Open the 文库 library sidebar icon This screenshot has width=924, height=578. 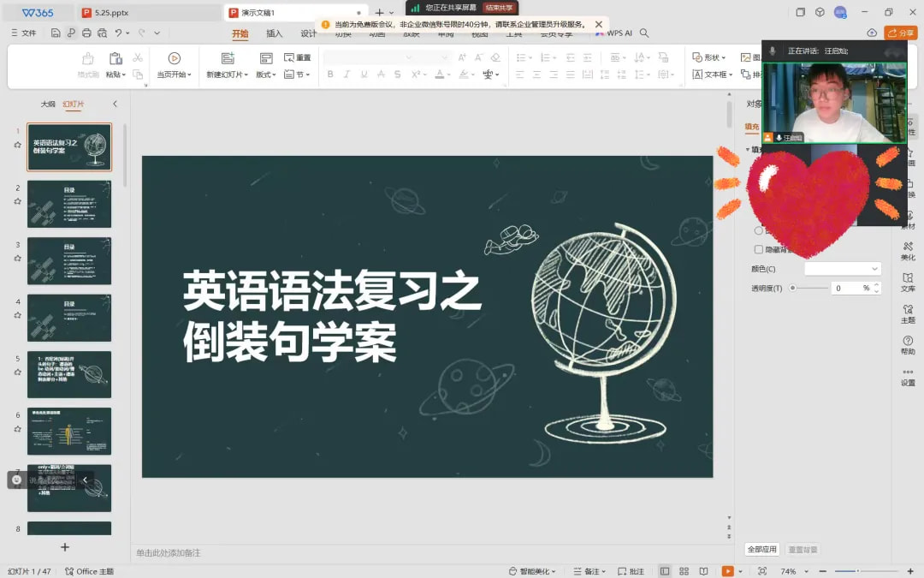[908, 279]
